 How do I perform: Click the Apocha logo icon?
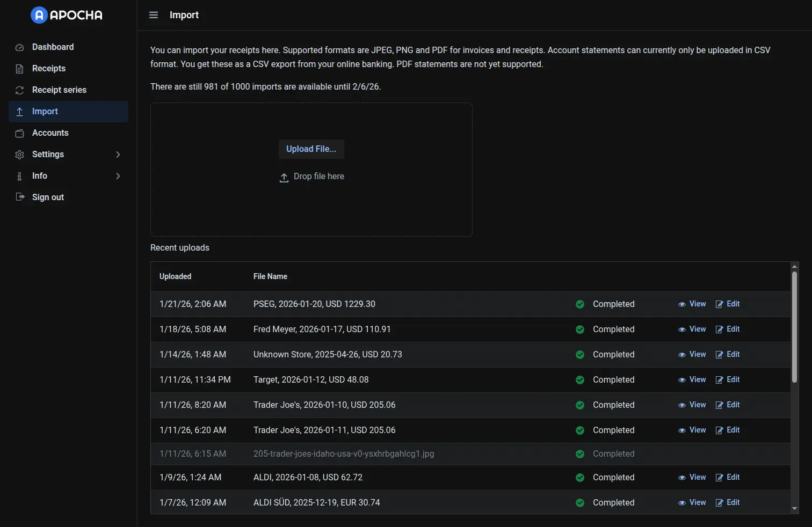(38, 15)
